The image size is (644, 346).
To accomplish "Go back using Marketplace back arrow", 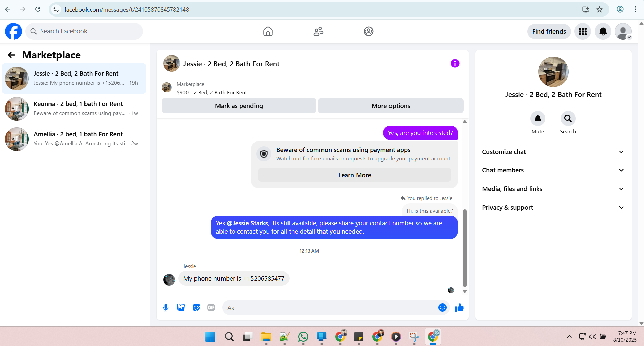I will pos(12,55).
